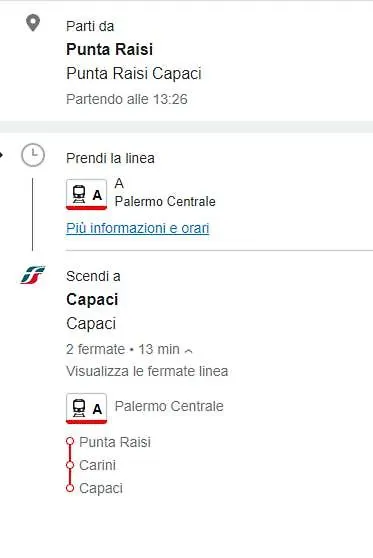This screenshot has height=558, width=373.
Task: Click the Punta Raisi stop circle marker
Action: [x=70, y=442]
